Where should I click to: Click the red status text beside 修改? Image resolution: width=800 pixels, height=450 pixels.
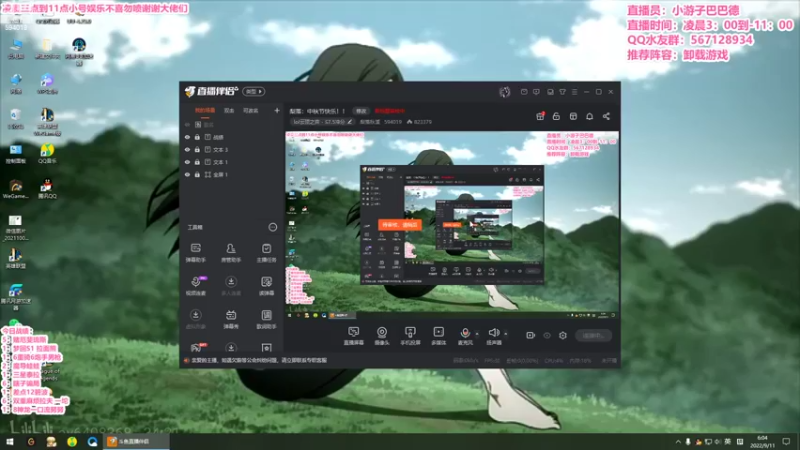click(x=390, y=111)
